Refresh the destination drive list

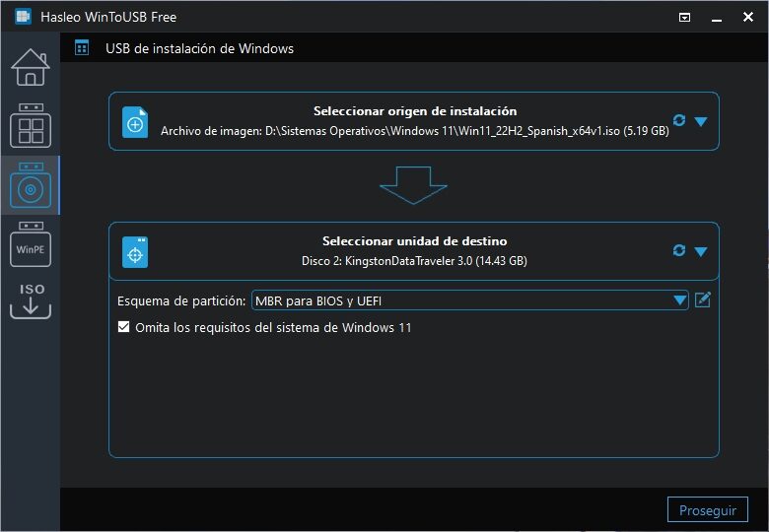[x=679, y=250]
